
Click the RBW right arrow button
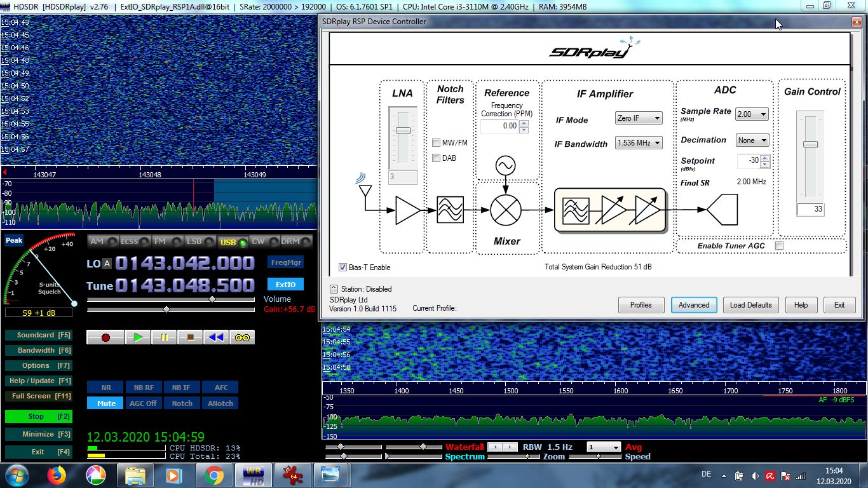click(512, 447)
